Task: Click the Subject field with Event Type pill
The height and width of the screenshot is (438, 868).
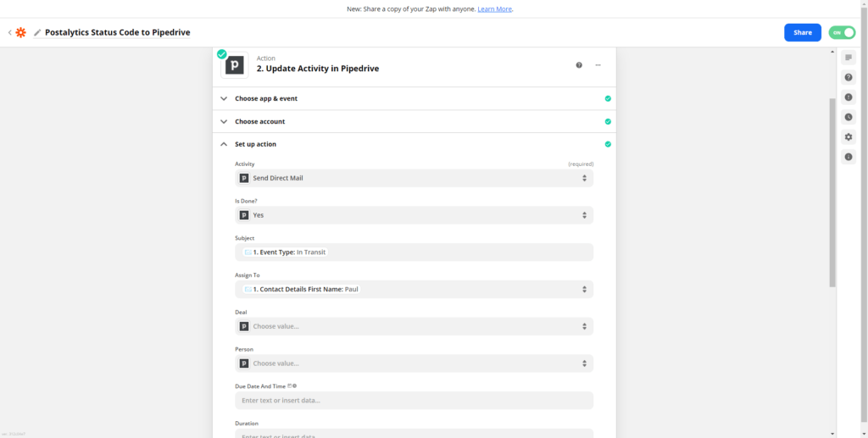Action: pos(414,252)
